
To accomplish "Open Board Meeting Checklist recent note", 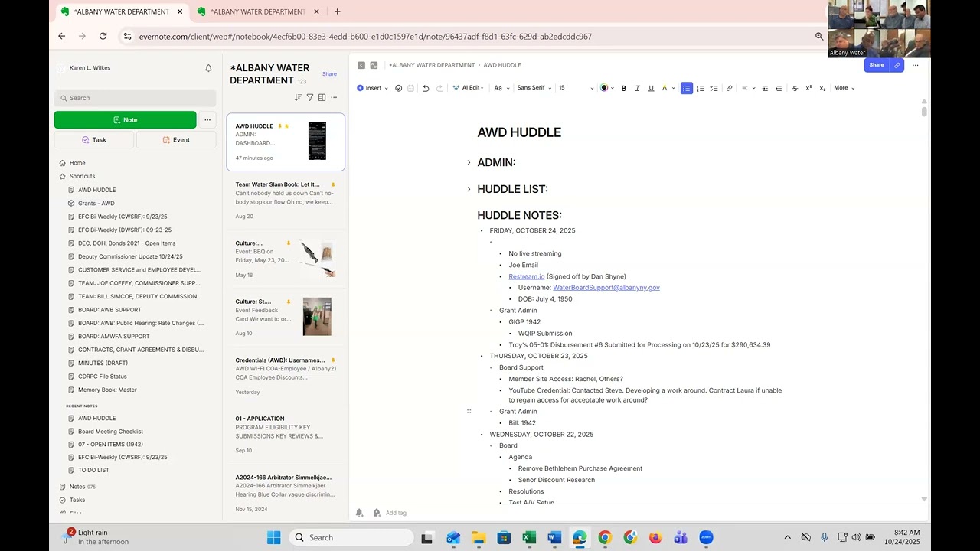I will 110,432.
